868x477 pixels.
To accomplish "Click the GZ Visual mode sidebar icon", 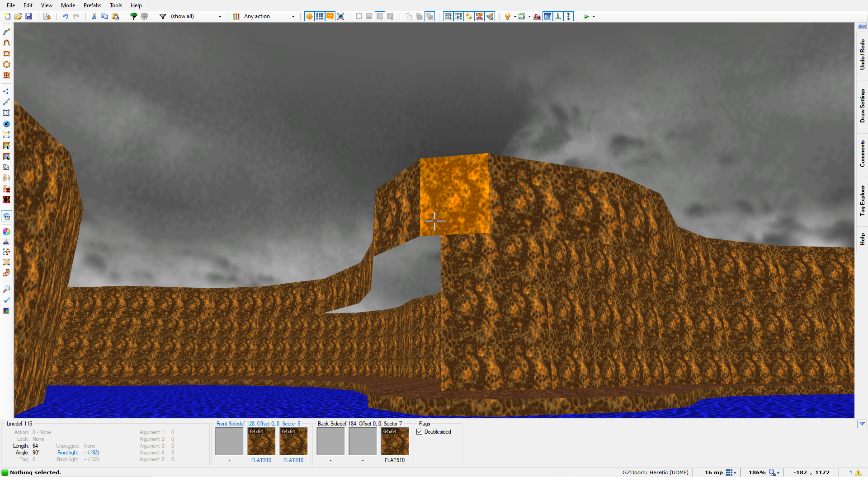I will (x=7, y=216).
